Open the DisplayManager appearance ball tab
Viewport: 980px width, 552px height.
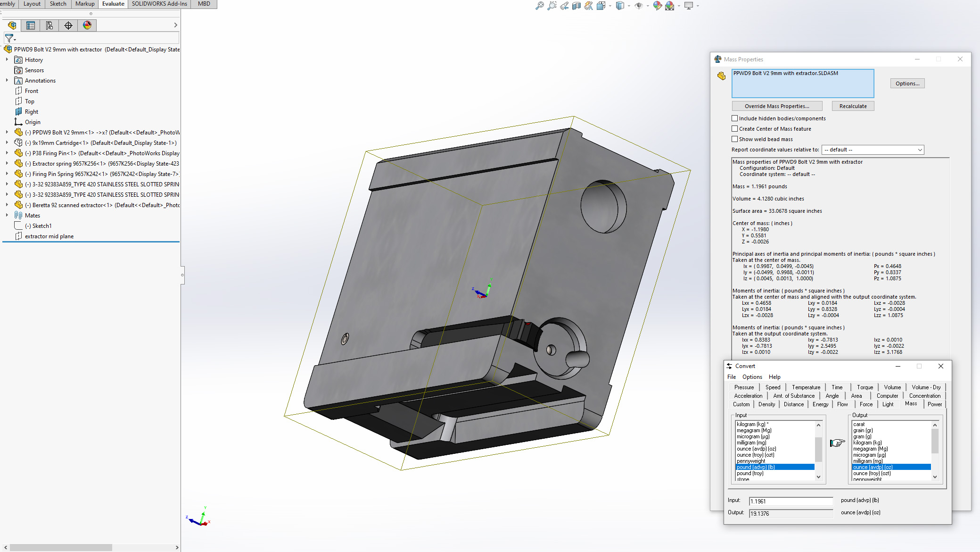[87, 25]
